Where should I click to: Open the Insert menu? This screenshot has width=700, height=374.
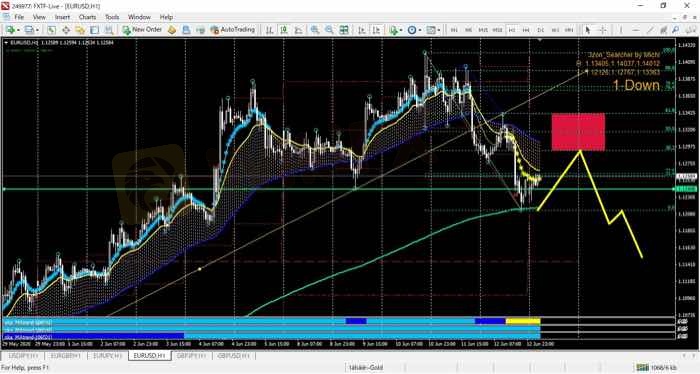[62, 17]
